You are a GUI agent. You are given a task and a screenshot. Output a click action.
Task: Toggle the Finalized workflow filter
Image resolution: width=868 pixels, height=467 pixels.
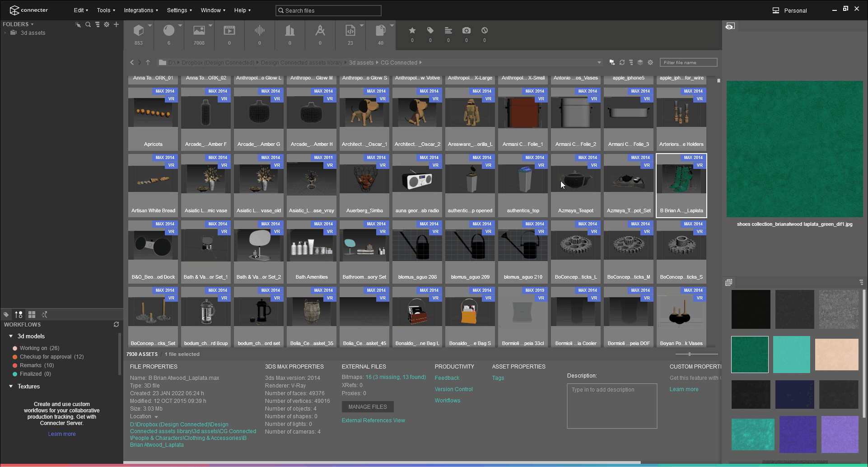[32, 374]
